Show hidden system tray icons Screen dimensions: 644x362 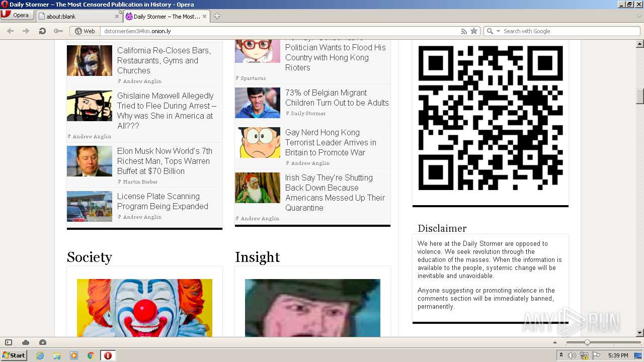coord(561,355)
